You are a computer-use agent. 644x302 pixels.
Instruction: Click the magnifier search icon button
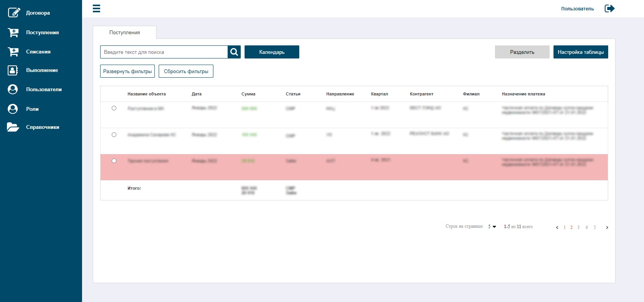point(234,52)
